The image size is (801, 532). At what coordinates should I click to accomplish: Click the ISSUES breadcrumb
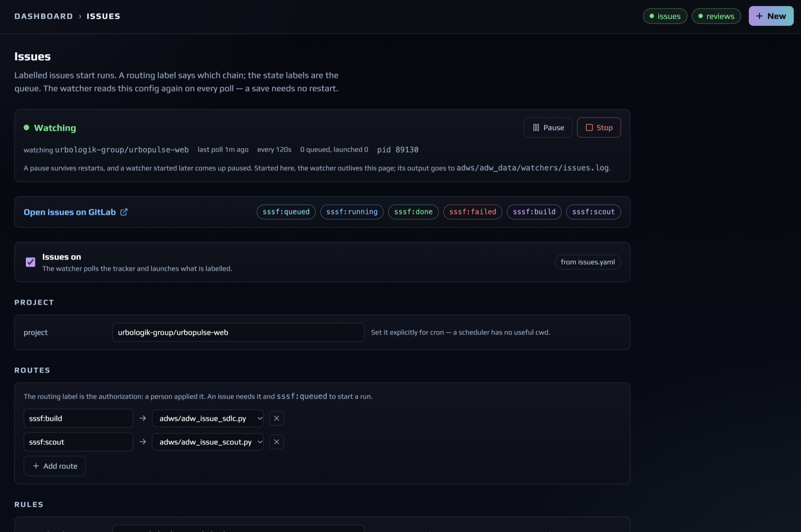coord(103,16)
